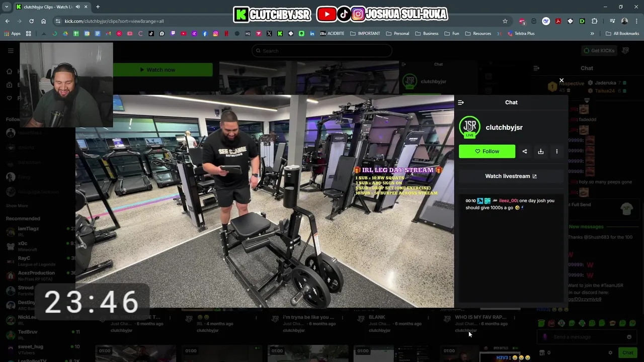Open chat settings gear in the background chat
This screenshot has height=362, width=644.
pyautogui.click(x=610, y=353)
